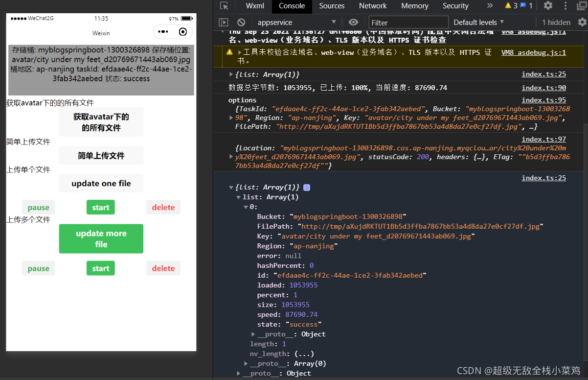
Task: Click the state: "success" property
Action: click(x=289, y=324)
